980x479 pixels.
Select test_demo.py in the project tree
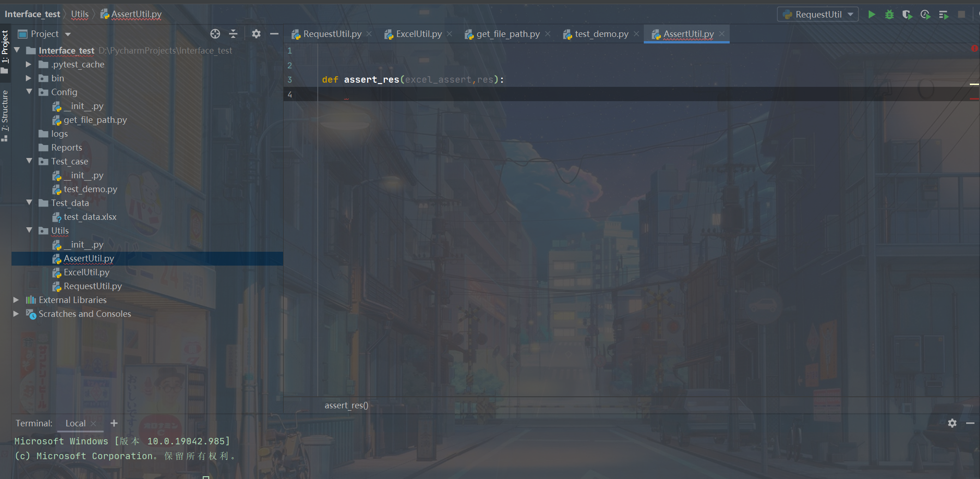pyautogui.click(x=91, y=189)
